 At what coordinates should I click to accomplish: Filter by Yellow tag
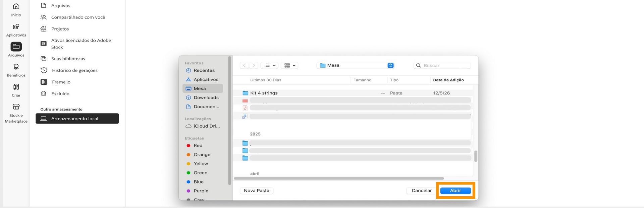(x=197, y=163)
